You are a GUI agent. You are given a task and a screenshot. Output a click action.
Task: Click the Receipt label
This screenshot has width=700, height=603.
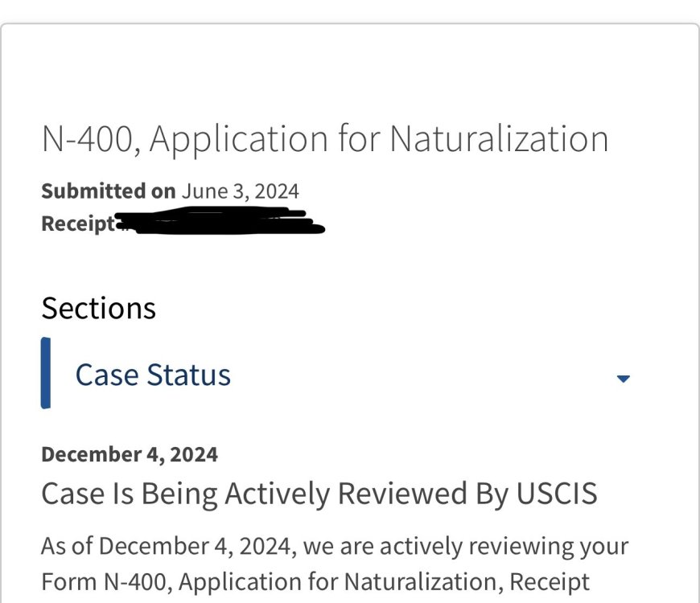coord(77,224)
